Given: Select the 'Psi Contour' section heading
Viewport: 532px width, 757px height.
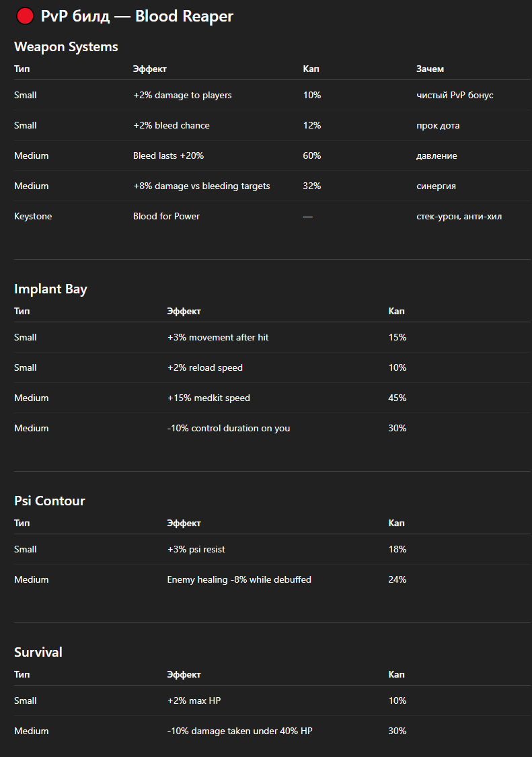Looking at the screenshot, I should pos(50,501).
